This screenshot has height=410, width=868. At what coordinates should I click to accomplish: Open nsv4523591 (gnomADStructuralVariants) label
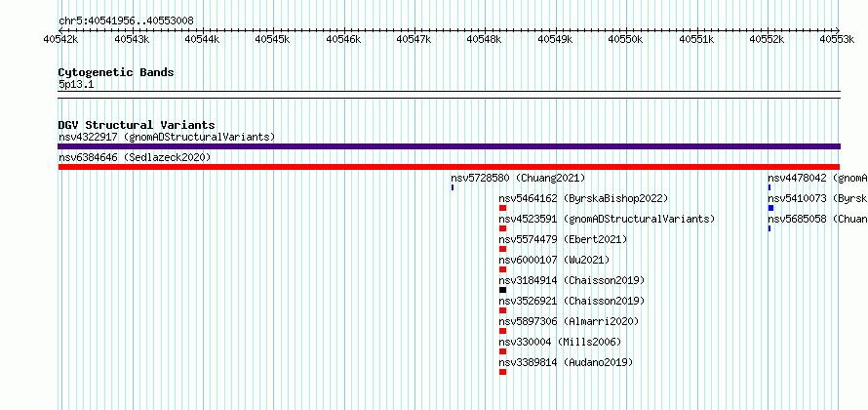607,219
